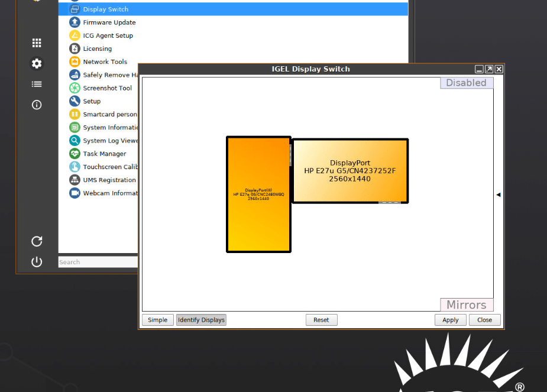
Task: Click the Firmware Update icon
Action: click(x=75, y=22)
